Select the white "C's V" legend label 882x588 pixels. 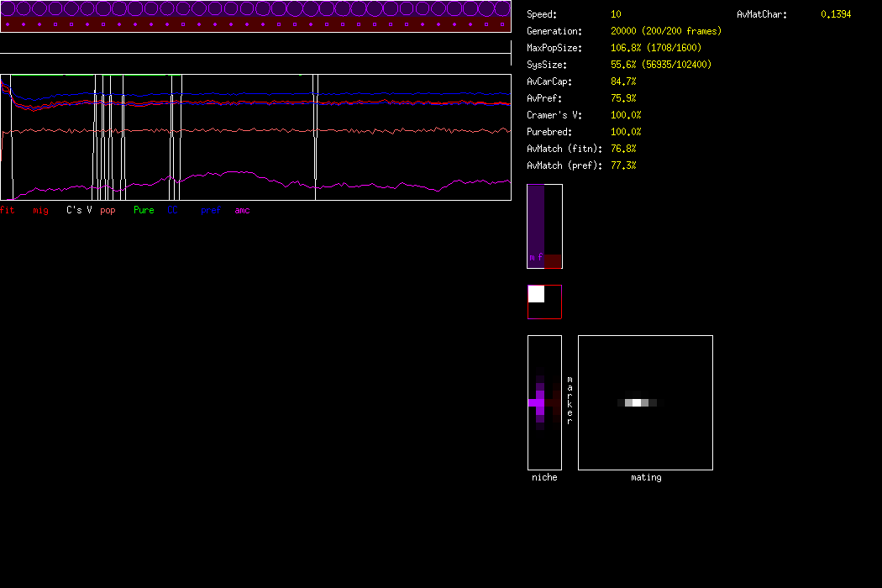point(79,210)
